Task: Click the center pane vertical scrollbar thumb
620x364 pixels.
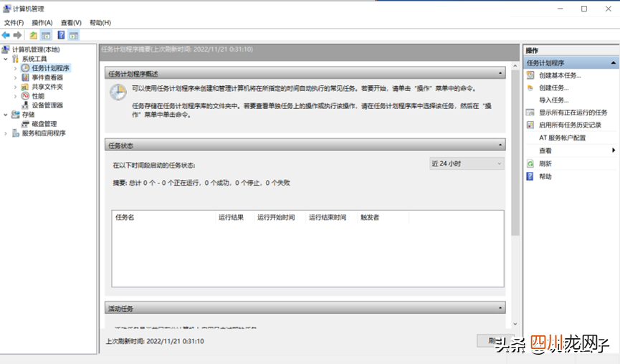Action: (x=515, y=153)
